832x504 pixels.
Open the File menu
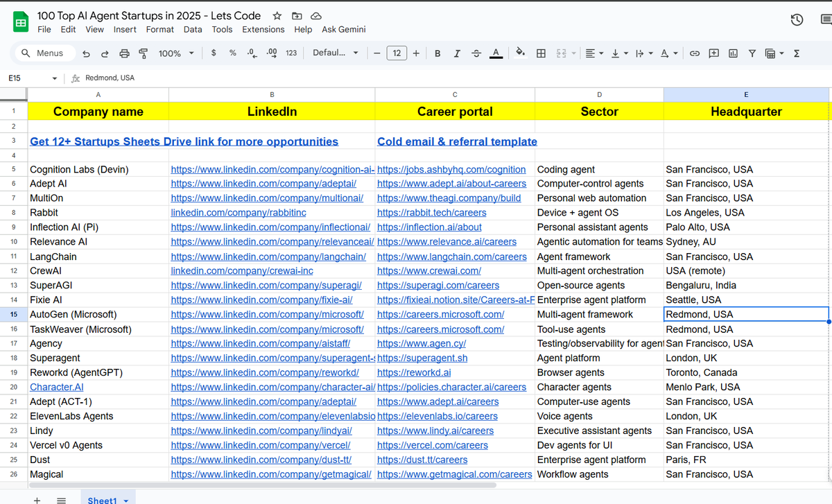(44, 29)
